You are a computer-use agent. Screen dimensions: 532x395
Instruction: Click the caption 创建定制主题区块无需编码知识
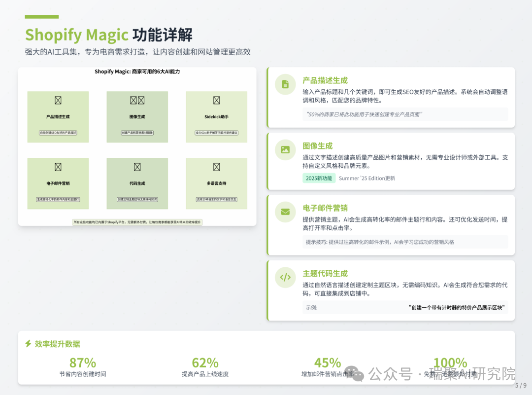click(x=137, y=199)
